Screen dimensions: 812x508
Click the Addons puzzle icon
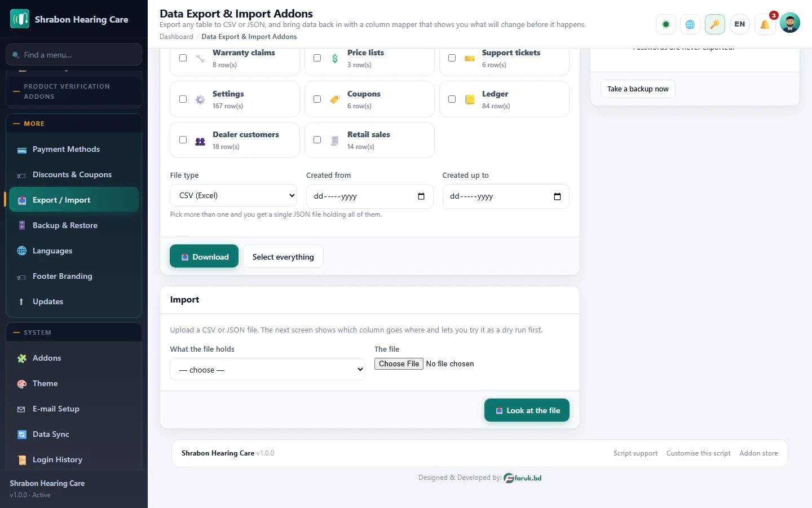22,358
